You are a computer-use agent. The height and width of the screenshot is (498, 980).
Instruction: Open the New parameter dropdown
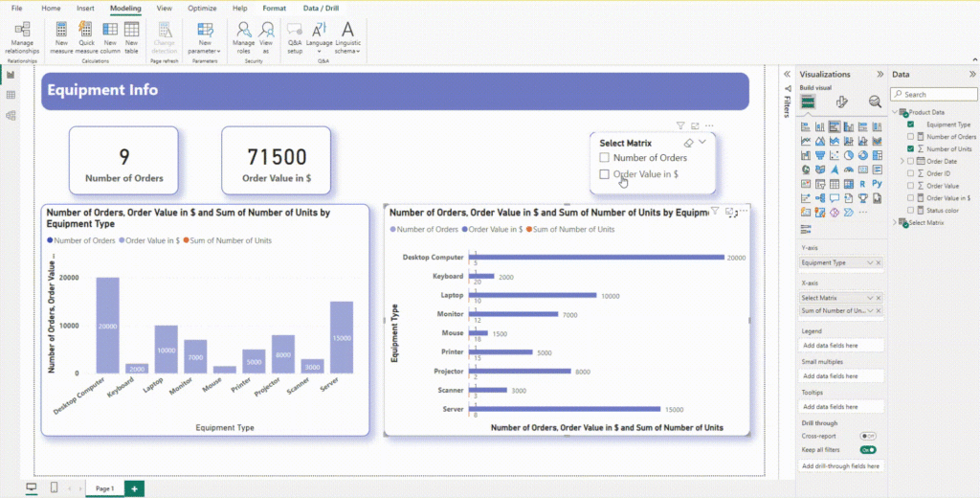click(205, 36)
